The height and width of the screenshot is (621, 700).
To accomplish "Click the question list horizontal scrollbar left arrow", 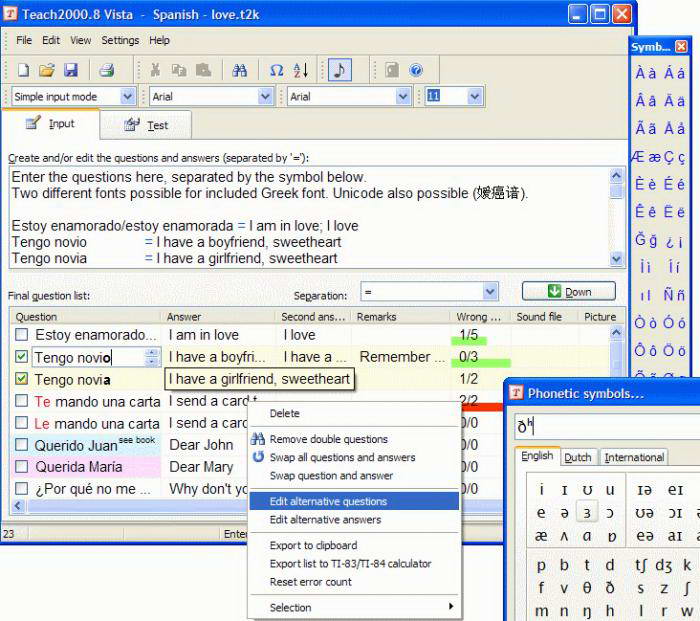I will 18,506.
